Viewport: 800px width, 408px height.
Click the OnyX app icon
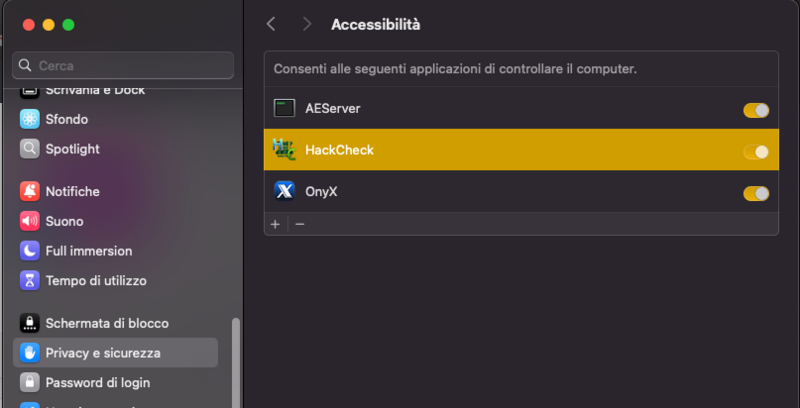(x=285, y=191)
